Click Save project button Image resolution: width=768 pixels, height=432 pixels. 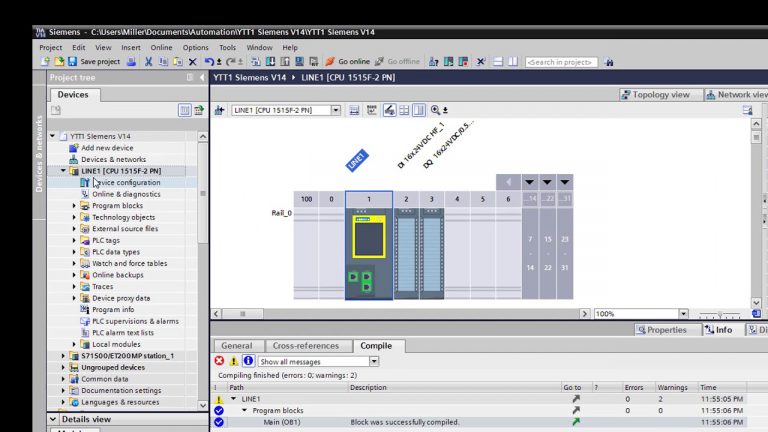pos(94,62)
